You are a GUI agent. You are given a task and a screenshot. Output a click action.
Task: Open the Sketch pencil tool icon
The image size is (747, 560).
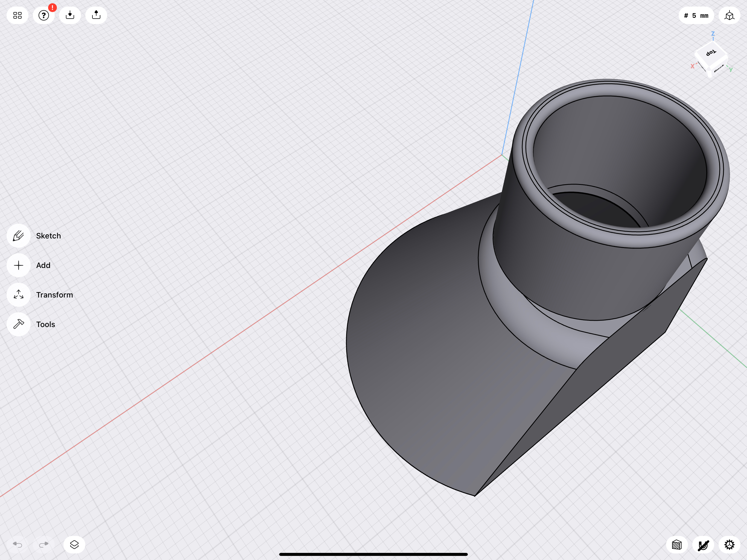coord(19,236)
